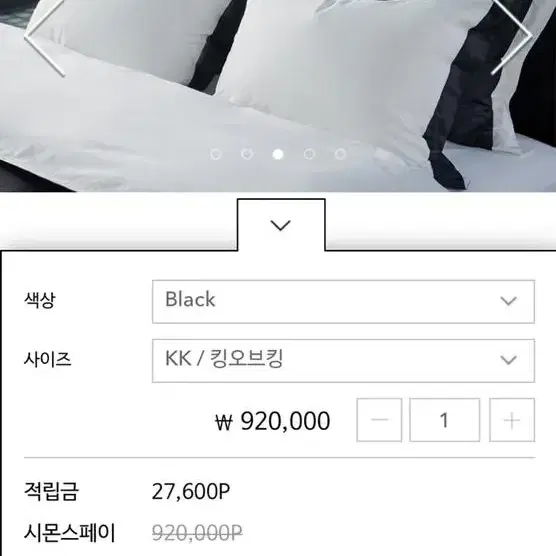Click the crossed-out 920,000P Simmons Pay value

click(x=198, y=533)
